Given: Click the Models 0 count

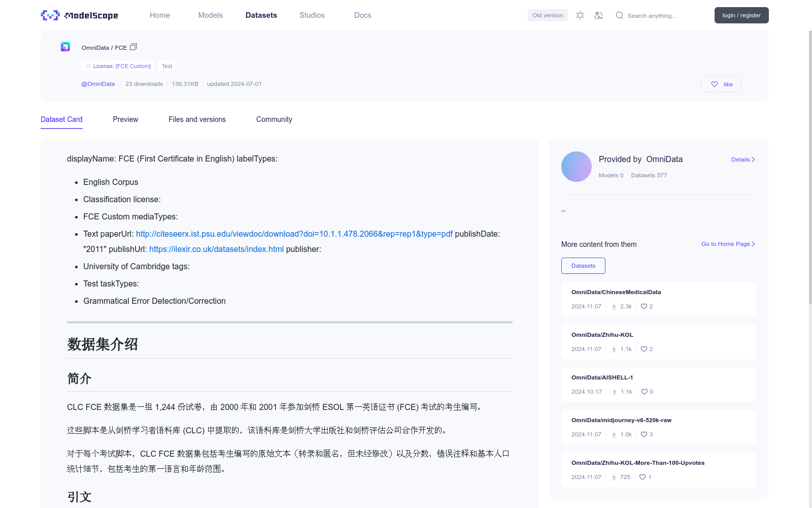Looking at the screenshot, I should (x=611, y=175).
